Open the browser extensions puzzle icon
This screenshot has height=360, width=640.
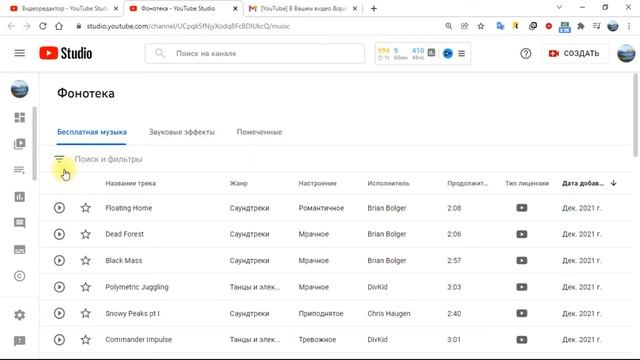point(581,26)
